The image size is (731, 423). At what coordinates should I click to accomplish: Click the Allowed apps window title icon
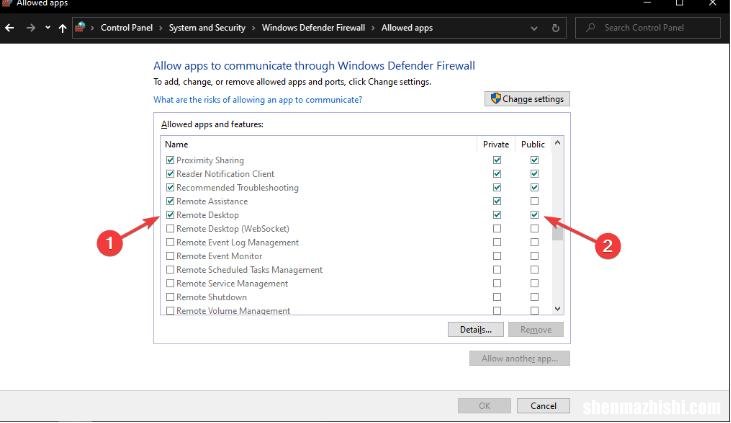coord(7,3)
